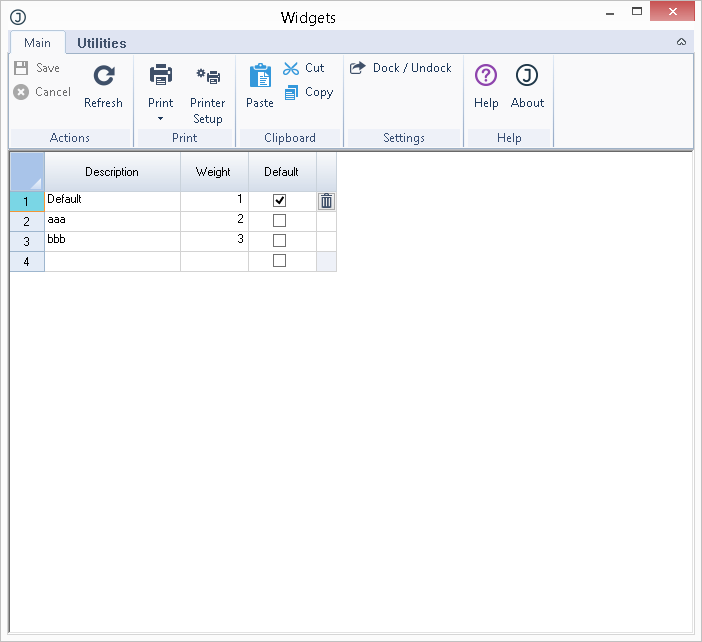
Task: Collapse the ribbon with the chevron
Action: 681,42
